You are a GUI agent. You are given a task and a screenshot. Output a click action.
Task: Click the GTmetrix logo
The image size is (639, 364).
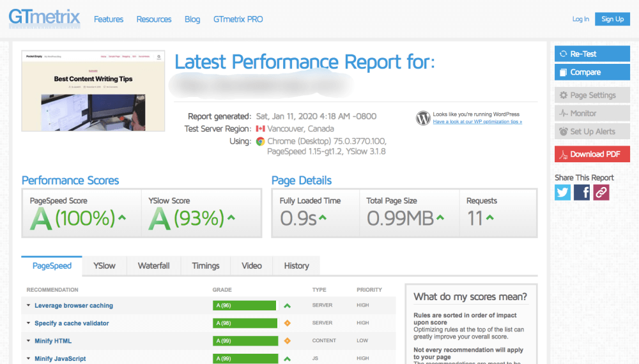coord(45,19)
